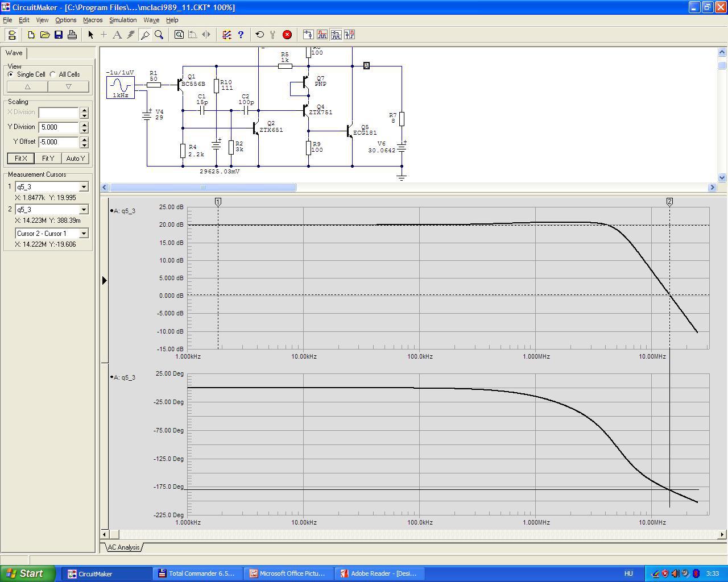Click the blue Help question mark icon

click(x=241, y=35)
